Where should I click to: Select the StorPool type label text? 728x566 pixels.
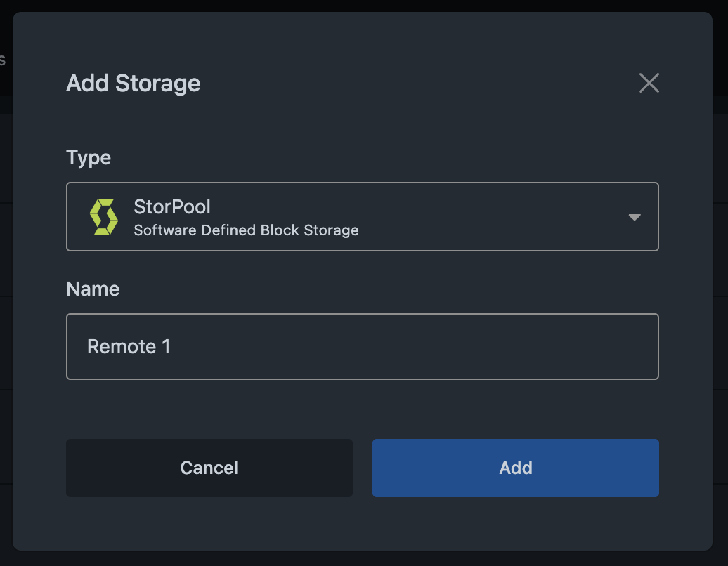coord(172,206)
